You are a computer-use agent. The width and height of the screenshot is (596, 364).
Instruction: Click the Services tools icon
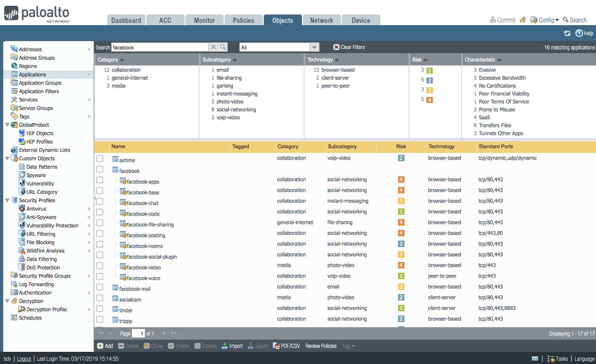(x=14, y=99)
